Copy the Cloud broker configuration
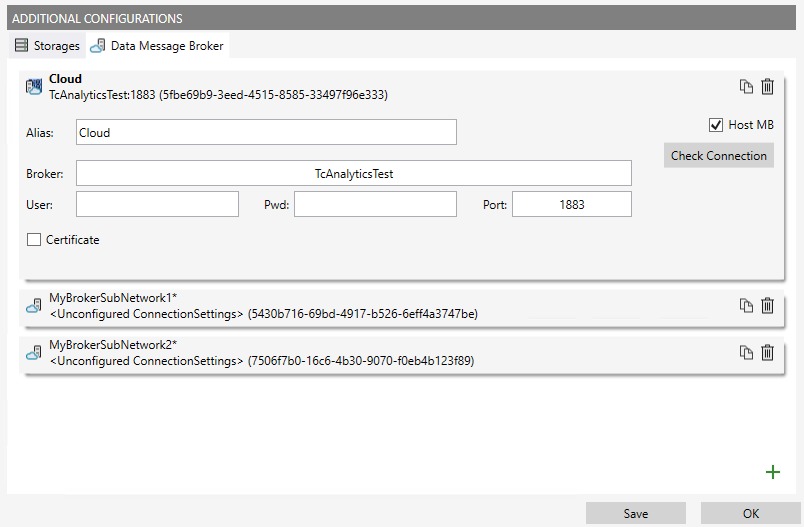The image size is (804, 527). [x=746, y=87]
